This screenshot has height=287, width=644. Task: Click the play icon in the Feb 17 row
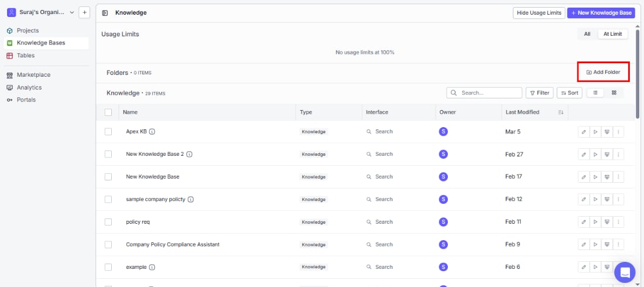pyautogui.click(x=595, y=177)
